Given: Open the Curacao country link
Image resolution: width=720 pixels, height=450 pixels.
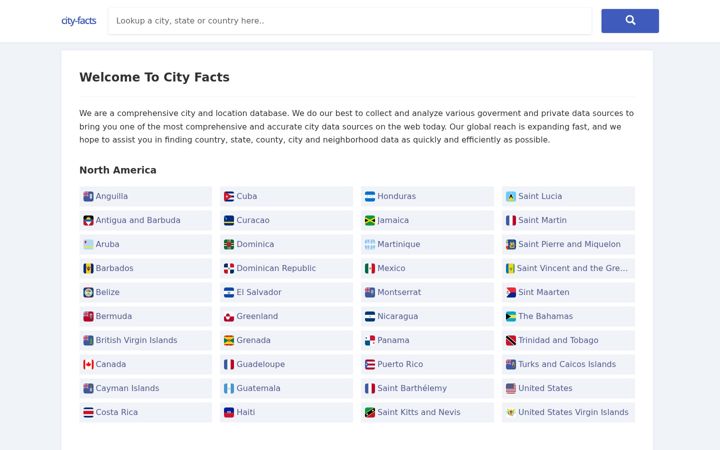Looking at the screenshot, I should (x=287, y=220).
